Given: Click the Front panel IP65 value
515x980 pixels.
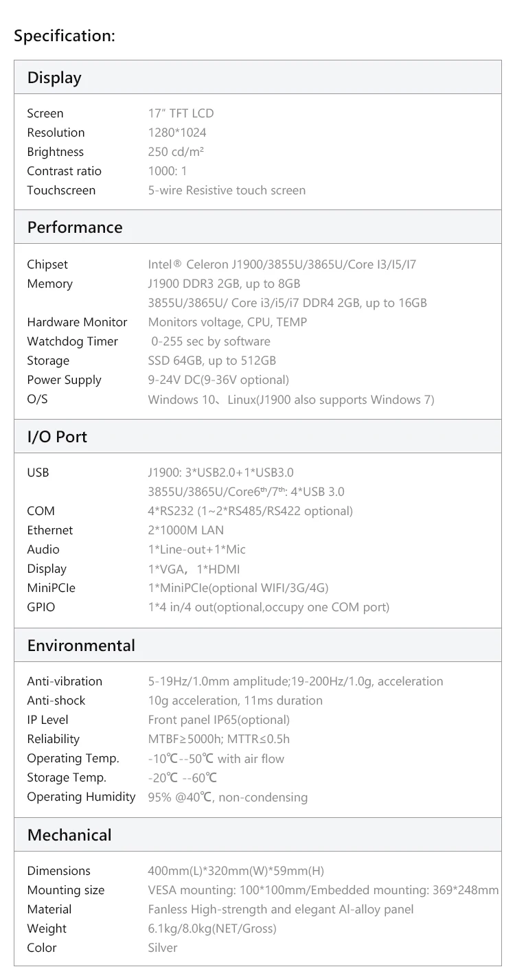Looking at the screenshot, I should click(219, 720).
